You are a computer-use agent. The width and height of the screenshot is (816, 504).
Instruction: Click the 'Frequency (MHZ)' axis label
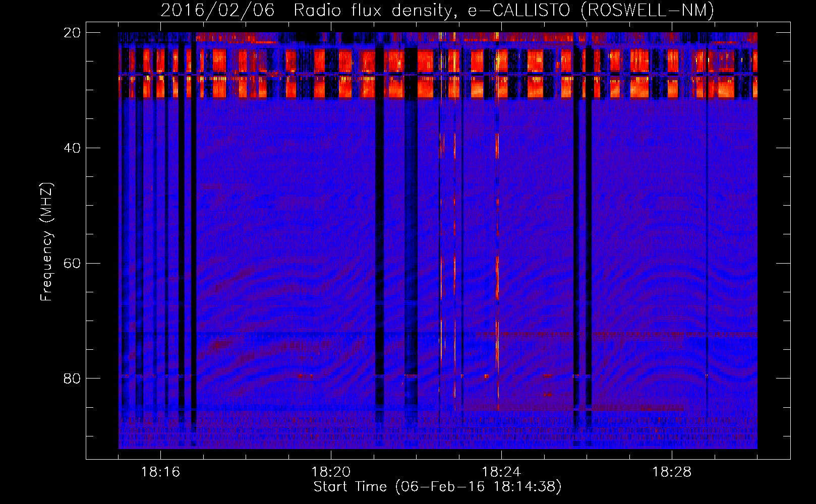click(46, 242)
